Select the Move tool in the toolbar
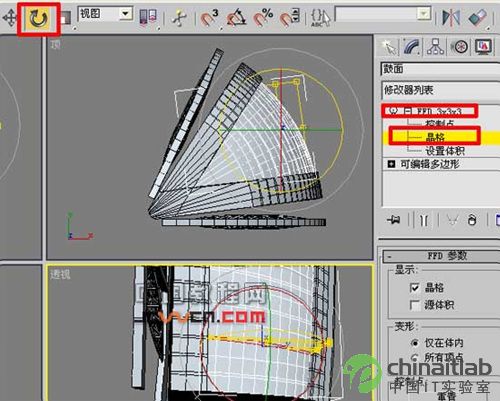Image resolution: width=500 pixels, height=401 pixels. 9,18
